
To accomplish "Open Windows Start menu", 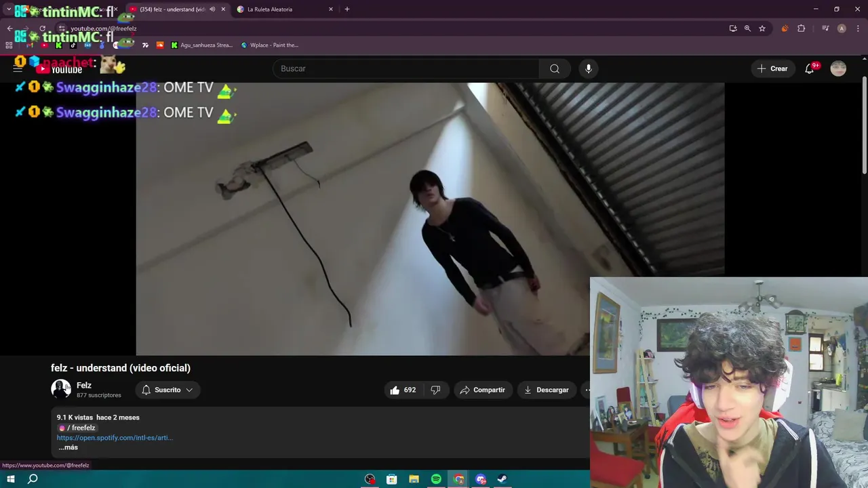I will [x=11, y=479].
